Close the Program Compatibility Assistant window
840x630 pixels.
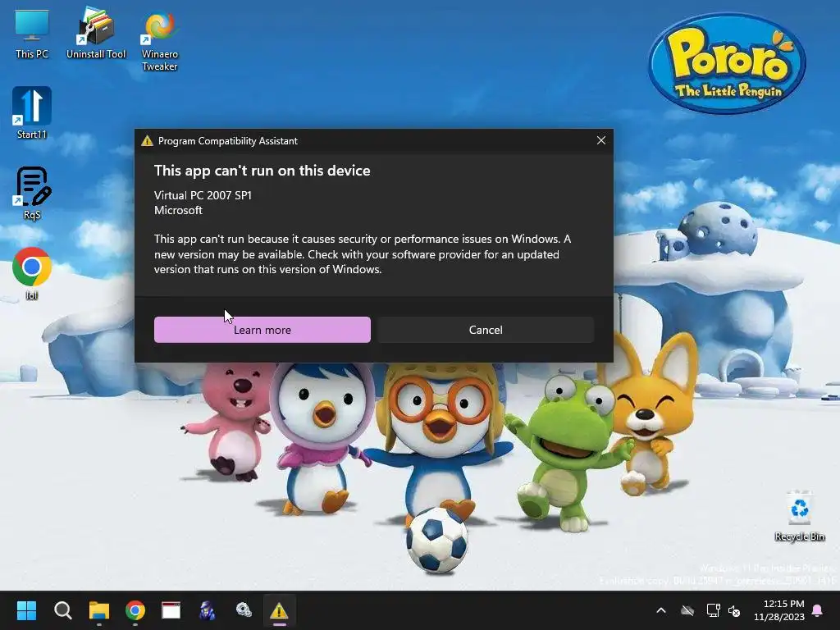pyautogui.click(x=601, y=140)
